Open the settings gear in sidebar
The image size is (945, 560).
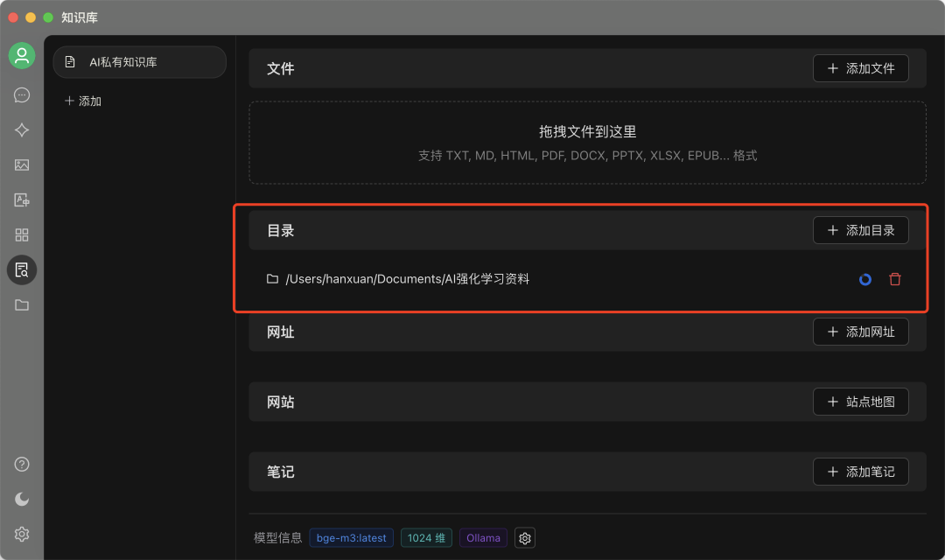(x=22, y=534)
